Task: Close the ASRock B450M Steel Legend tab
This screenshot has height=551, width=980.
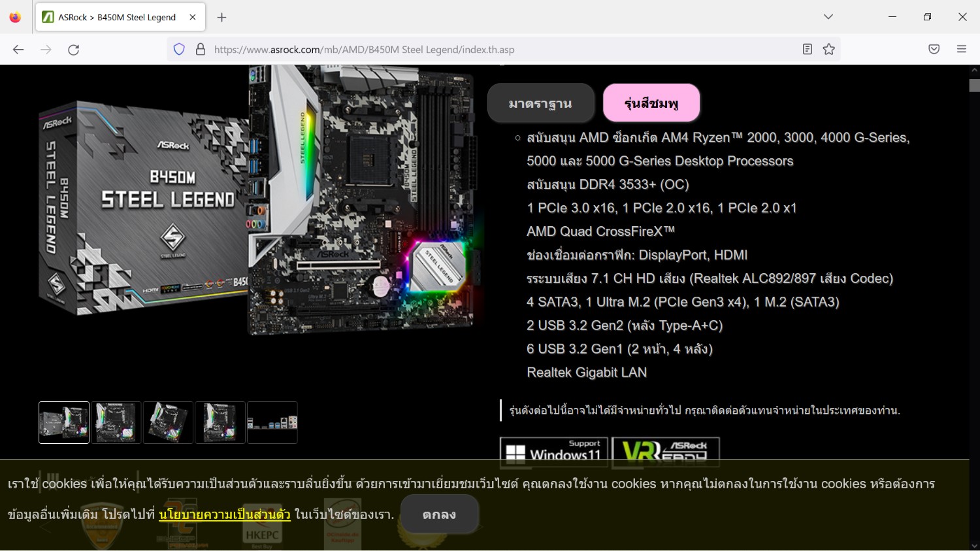Action: pos(193,17)
